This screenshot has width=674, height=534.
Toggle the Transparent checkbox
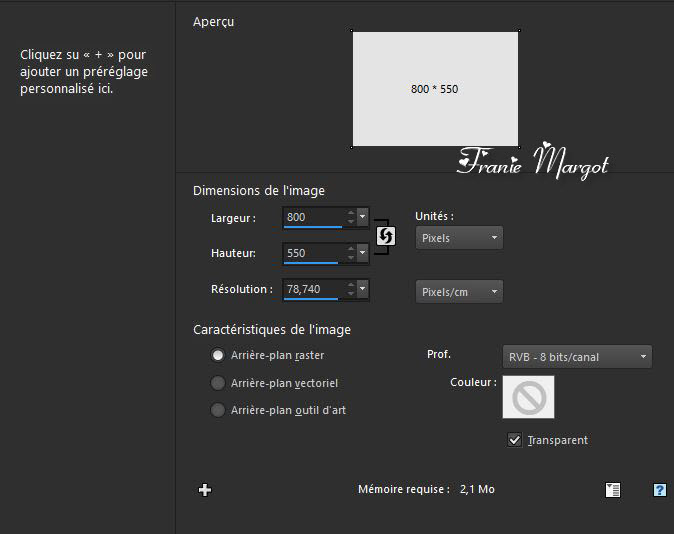coord(515,440)
